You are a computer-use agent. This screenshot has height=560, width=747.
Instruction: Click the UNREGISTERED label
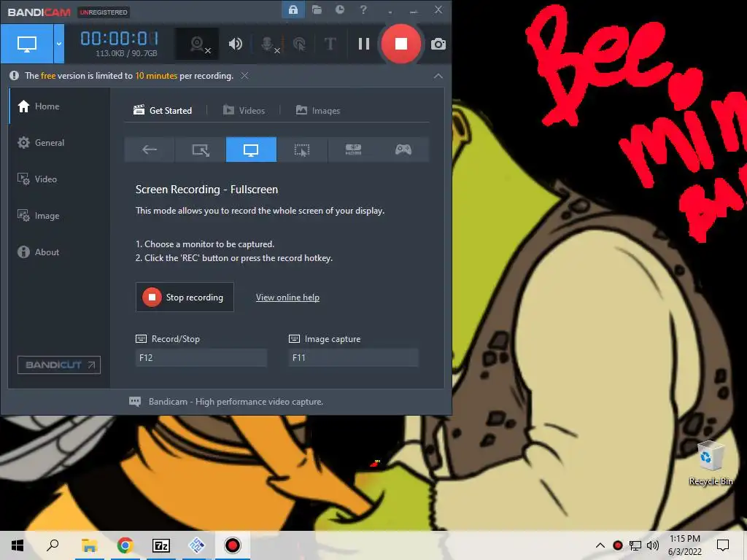point(104,12)
